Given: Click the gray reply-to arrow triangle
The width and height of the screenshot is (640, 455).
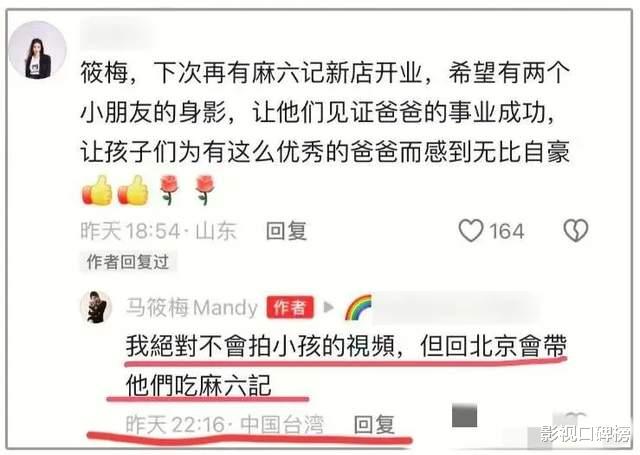Looking at the screenshot, I should click(x=329, y=307).
